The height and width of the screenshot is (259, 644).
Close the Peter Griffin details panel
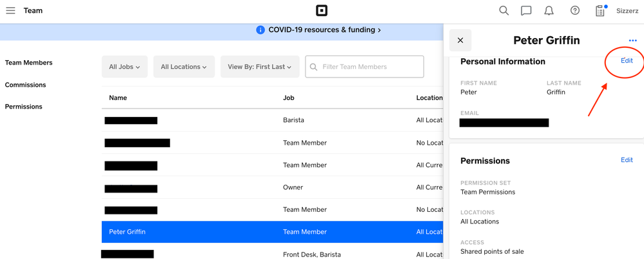[460, 41]
